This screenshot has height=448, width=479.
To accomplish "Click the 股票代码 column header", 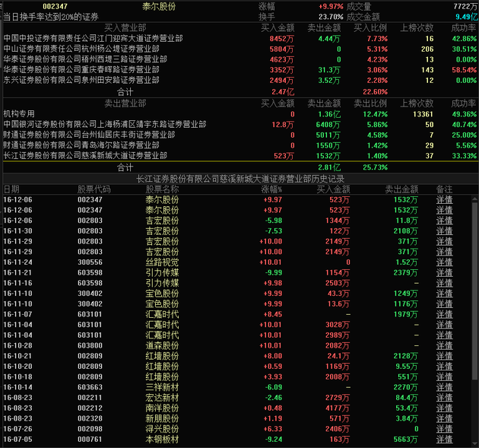I will click(x=94, y=189).
